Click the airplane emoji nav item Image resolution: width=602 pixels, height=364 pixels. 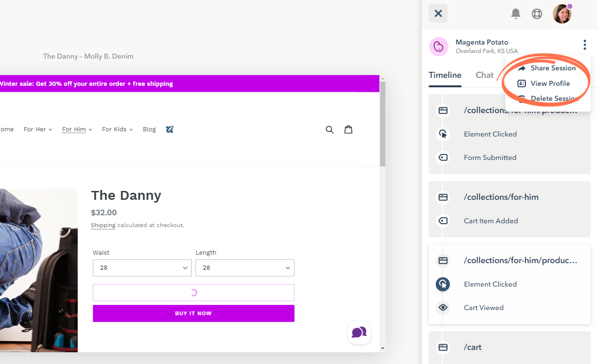coord(170,129)
